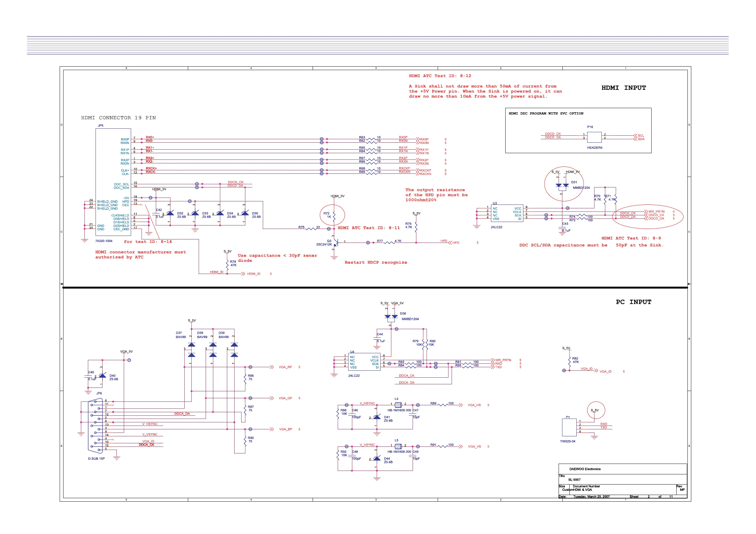
Task: Select the D32 Z5.6B zener diode
Action: pos(170,213)
